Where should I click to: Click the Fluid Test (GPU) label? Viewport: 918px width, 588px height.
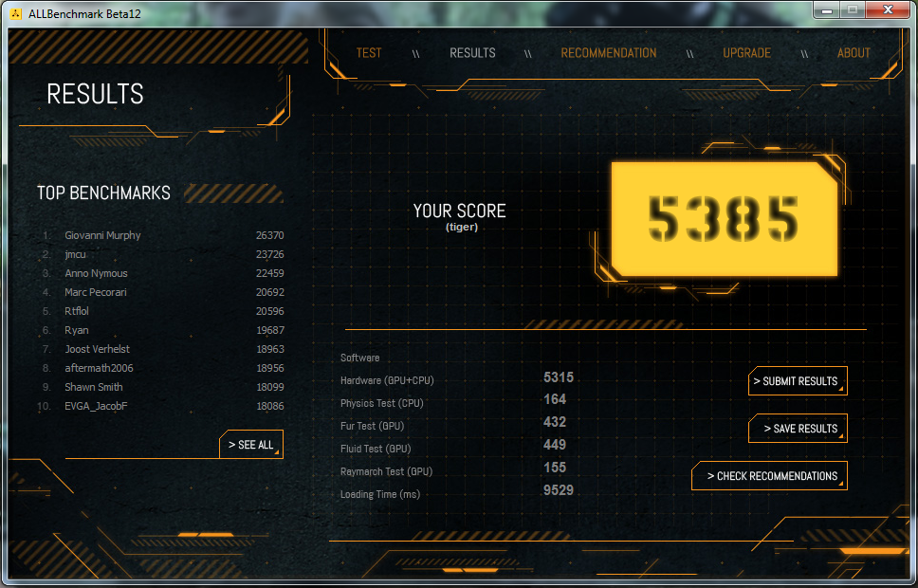click(376, 450)
